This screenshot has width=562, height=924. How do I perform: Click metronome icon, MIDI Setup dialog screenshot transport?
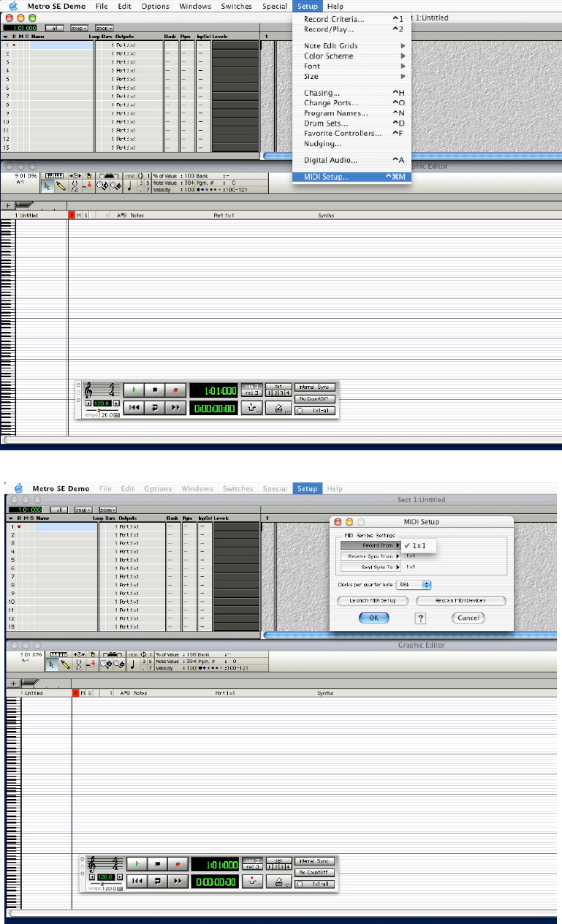point(278,882)
